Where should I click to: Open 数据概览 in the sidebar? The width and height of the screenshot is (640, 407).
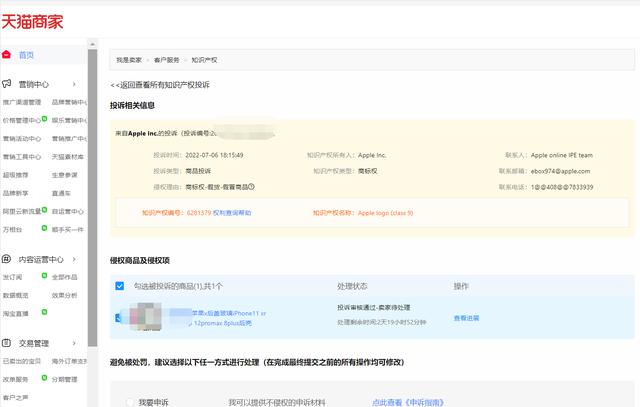tap(16, 295)
